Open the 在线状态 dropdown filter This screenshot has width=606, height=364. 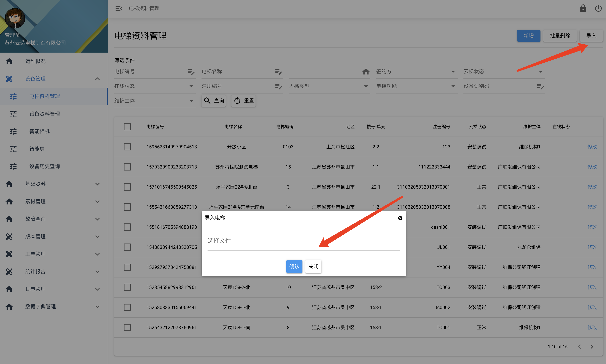click(154, 86)
